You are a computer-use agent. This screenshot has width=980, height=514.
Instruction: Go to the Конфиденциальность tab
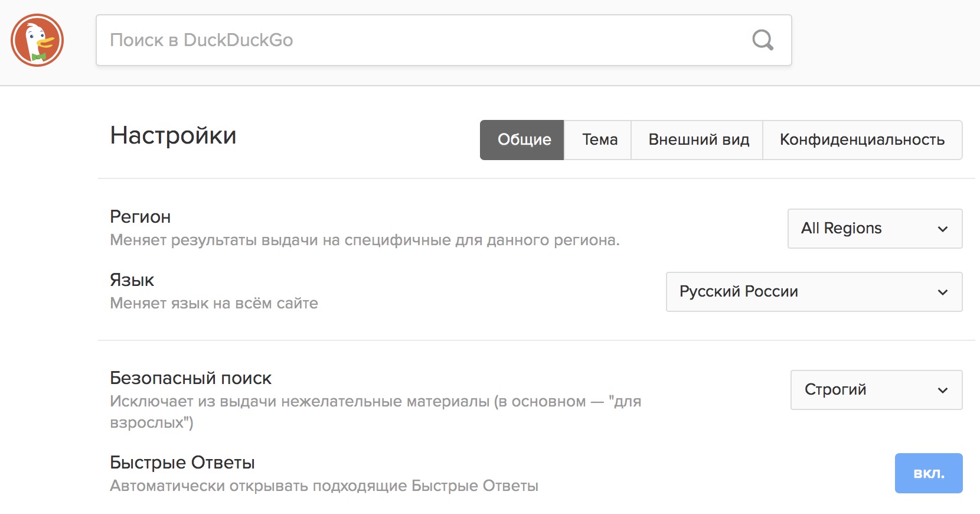click(x=862, y=140)
